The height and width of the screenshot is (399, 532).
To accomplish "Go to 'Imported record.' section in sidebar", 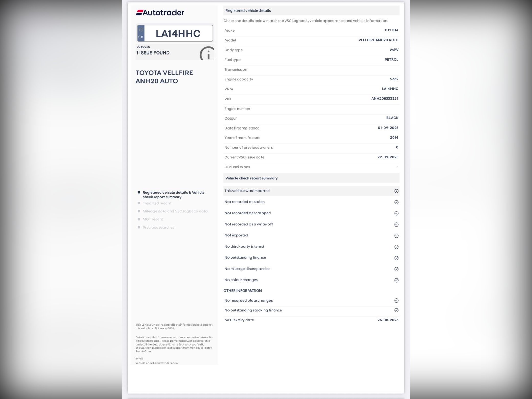I will pyautogui.click(x=157, y=203).
